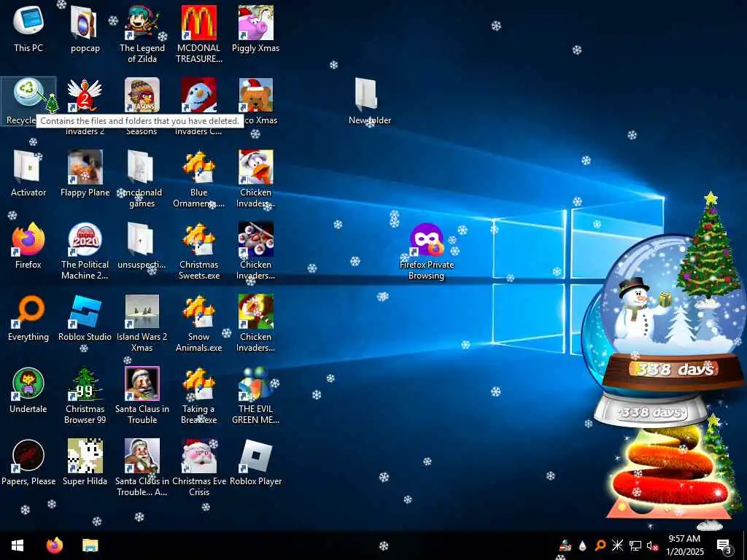The width and height of the screenshot is (747, 560).
Task: Open MCDONAL TREASURE game shortcut
Action: click(198, 34)
